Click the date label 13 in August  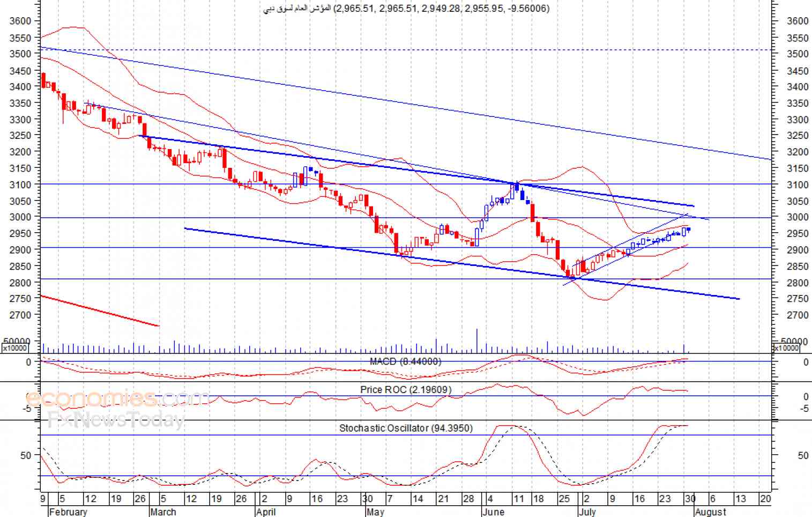740,499
